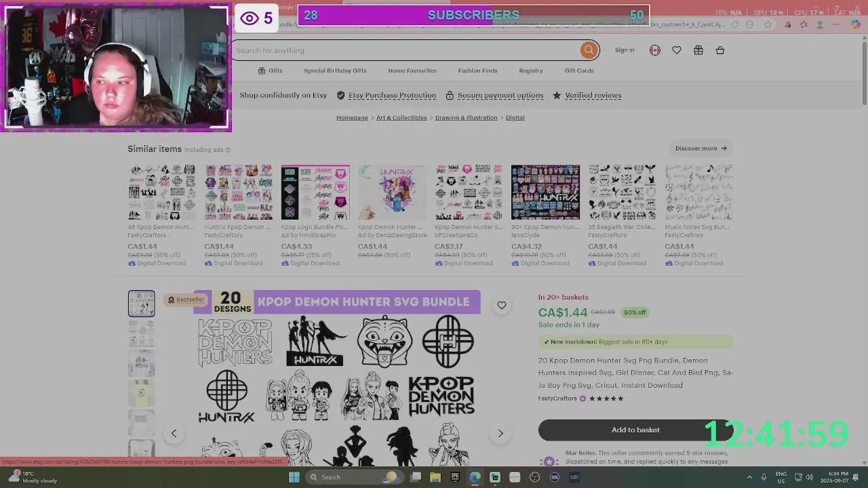The height and width of the screenshot is (488, 868).
Task: Click the ENG US language indicator
Action: point(781,477)
